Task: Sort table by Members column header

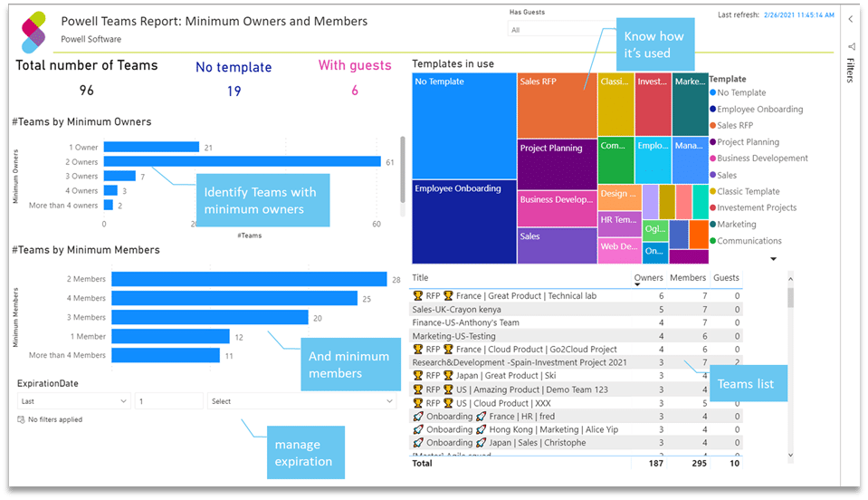Action: 688,277
